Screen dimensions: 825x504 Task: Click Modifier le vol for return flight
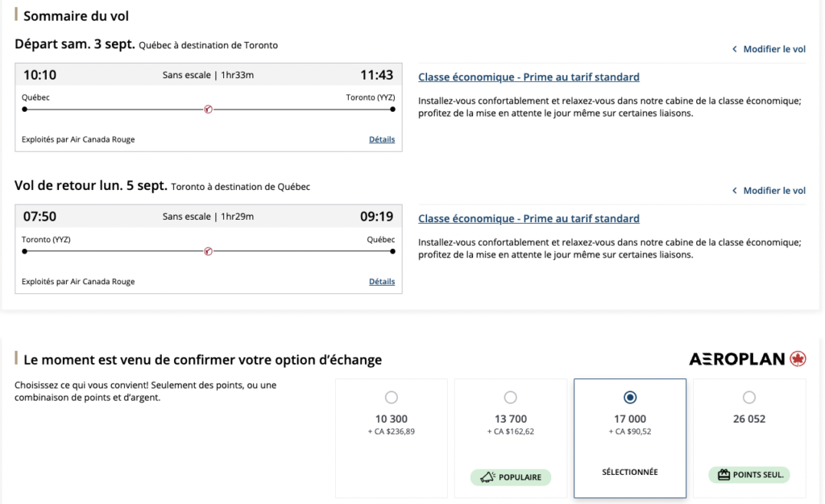tap(774, 191)
